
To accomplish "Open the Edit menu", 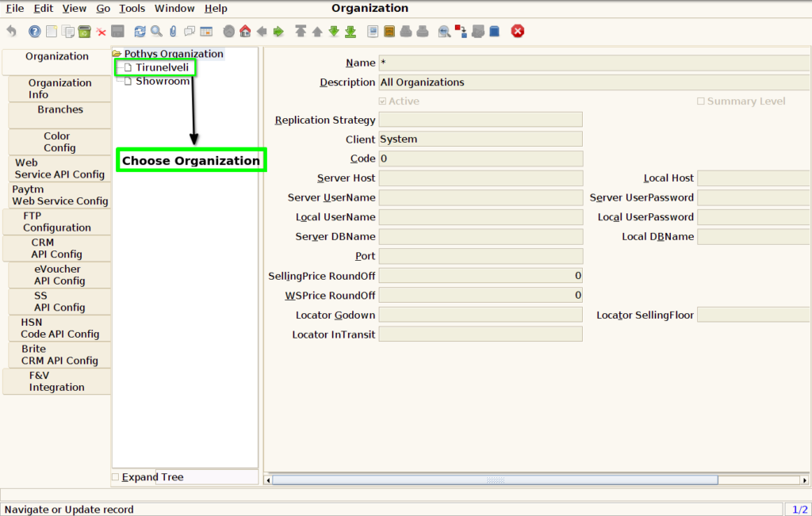I will coord(44,8).
